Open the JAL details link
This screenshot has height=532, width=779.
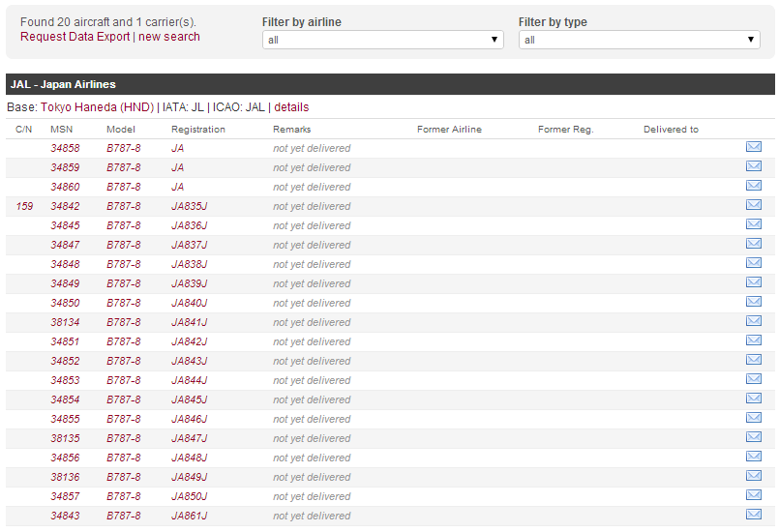[x=291, y=106]
